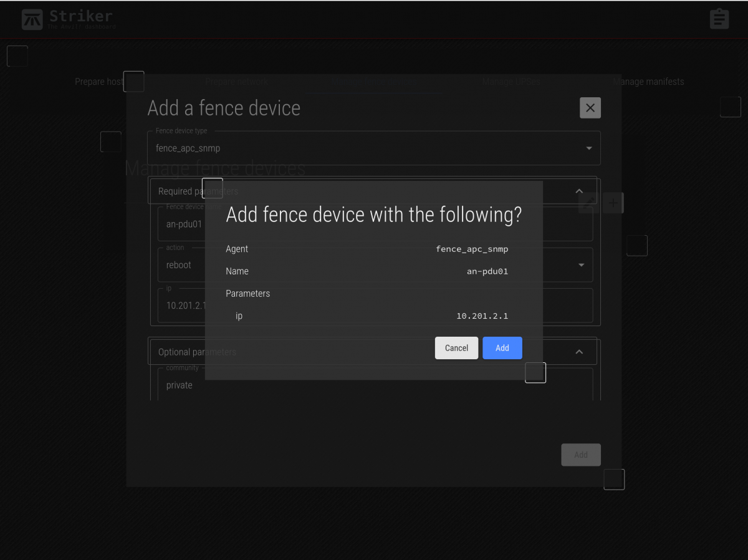The width and height of the screenshot is (748, 560).
Task: Open the Manage UPSes tab
Action: click(x=511, y=82)
